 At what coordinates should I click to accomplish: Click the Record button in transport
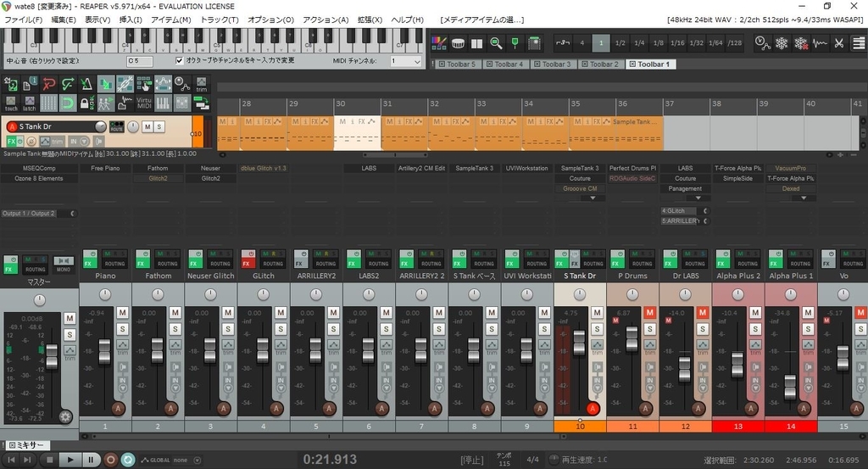coord(111,460)
